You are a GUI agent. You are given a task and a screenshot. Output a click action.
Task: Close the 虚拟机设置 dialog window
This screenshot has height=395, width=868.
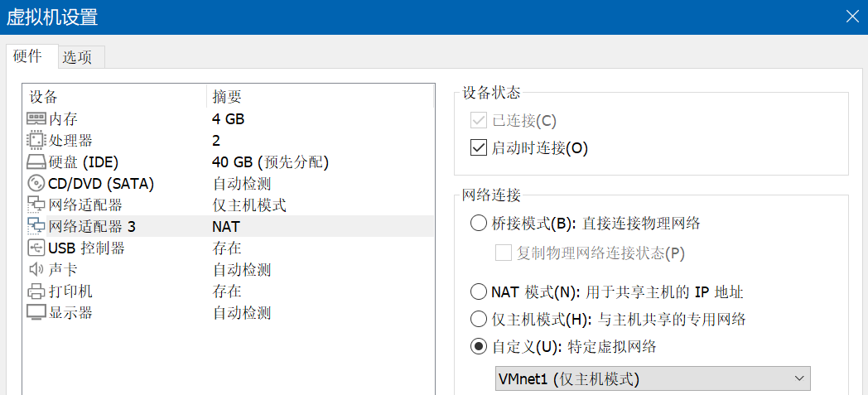tap(851, 16)
